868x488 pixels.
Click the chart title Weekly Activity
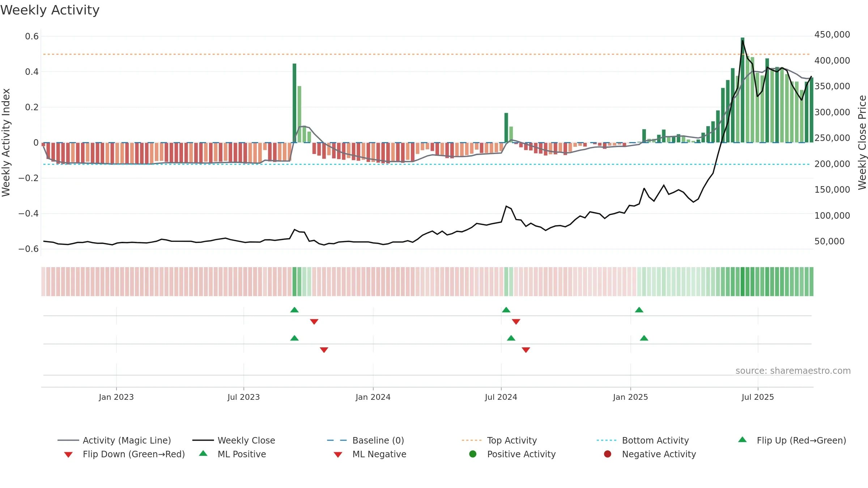pos(50,10)
